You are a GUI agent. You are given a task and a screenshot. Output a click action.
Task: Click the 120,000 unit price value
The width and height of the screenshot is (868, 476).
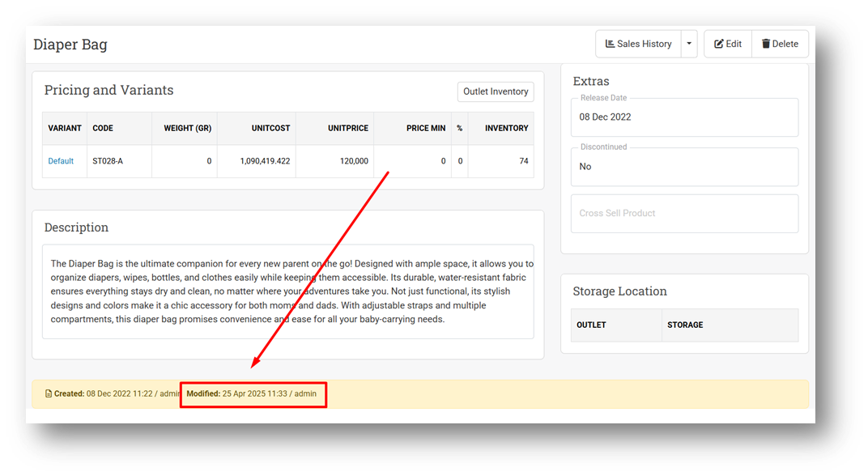click(x=354, y=161)
